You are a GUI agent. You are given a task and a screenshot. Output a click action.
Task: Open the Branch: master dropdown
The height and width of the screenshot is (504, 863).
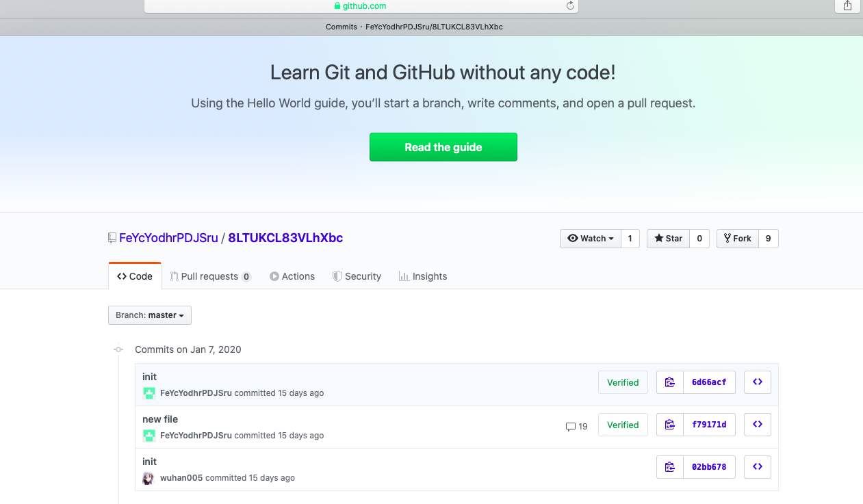click(150, 315)
